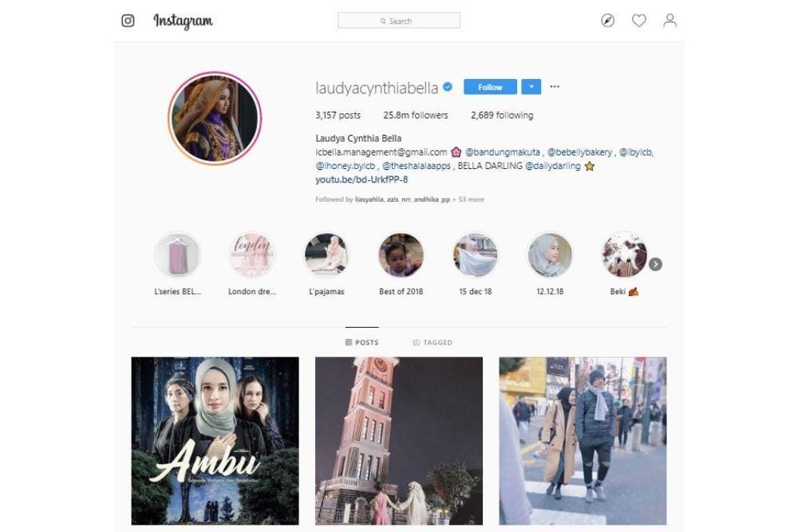Open the Instagram camera logo home icon
Screen dimensions: 798x532
pyautogui.click(x=128, y=21)
